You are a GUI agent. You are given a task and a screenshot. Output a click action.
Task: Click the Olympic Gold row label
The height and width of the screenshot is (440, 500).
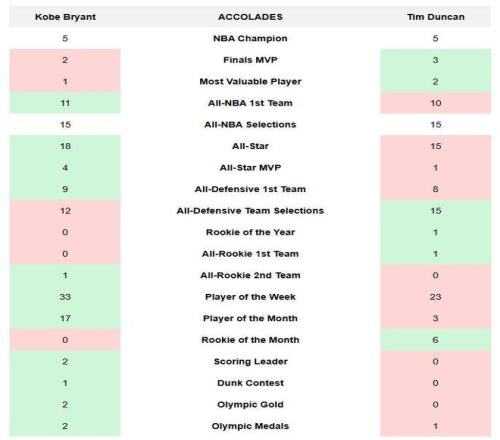250,405
